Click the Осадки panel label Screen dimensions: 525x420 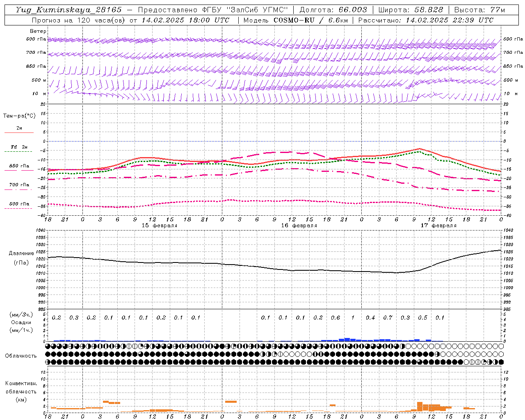click(21, 322)
